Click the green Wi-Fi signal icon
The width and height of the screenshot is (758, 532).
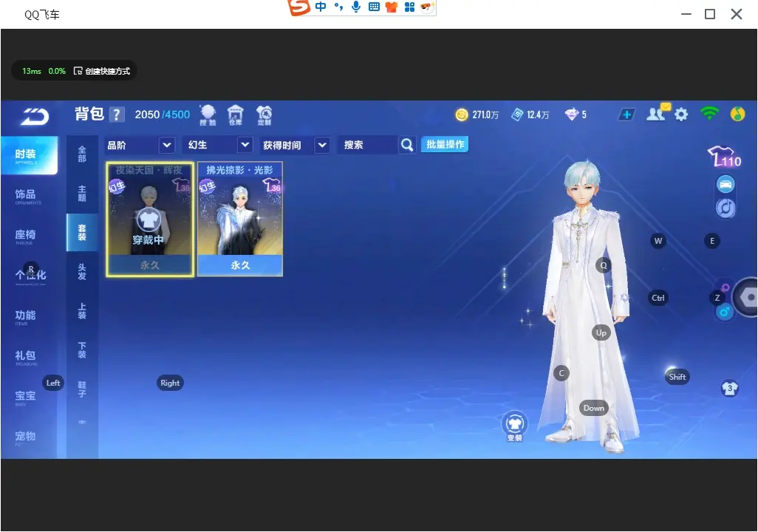click(x=709, y=114)
